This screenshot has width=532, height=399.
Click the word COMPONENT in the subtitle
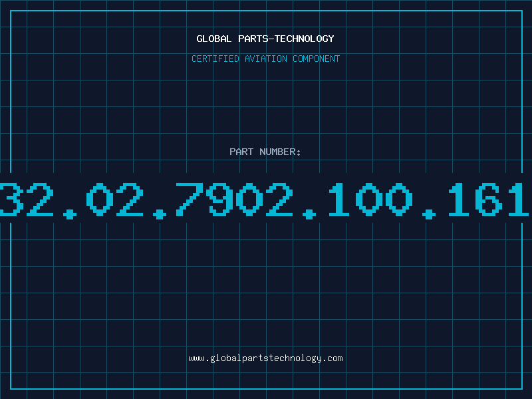click(x=317, y=59)
